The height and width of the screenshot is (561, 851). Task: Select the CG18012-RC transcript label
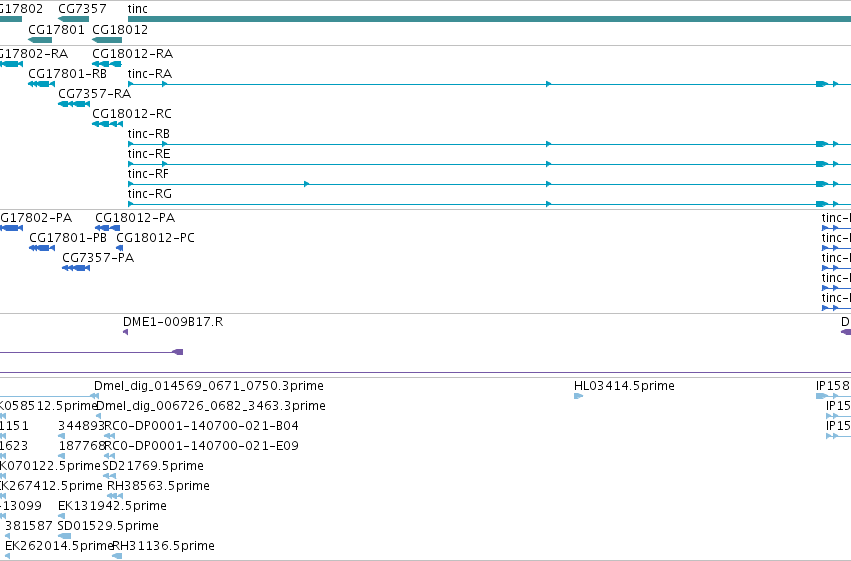[x=132, y=114]
